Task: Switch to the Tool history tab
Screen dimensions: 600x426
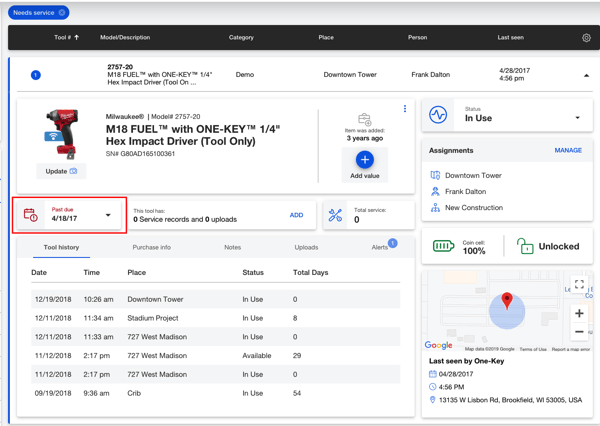Action: pos(61,247)
